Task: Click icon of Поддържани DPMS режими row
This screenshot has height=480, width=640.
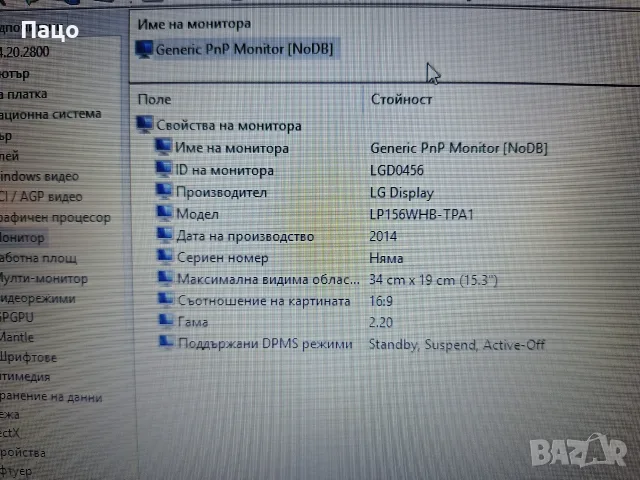Action: coord(167,342)
